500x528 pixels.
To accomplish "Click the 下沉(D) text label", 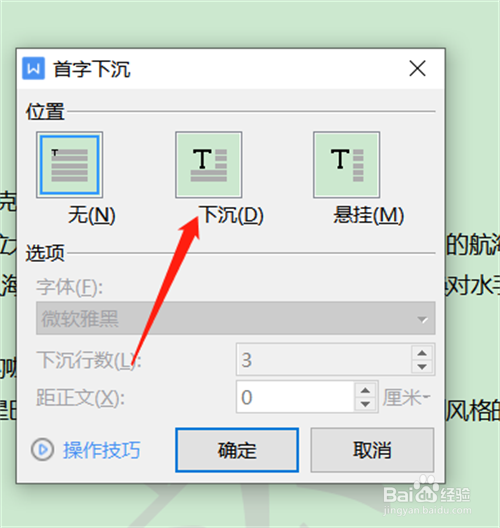I will click(x=232, y=215).
